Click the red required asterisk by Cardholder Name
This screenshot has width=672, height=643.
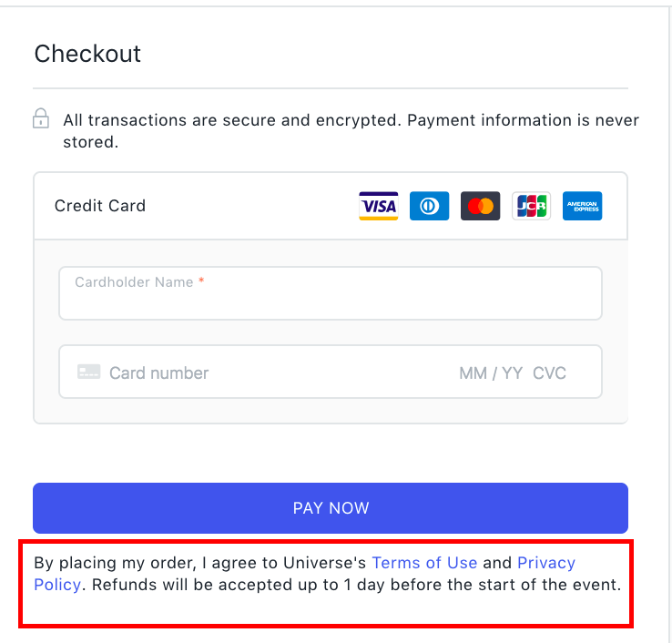tap(201, 282)
